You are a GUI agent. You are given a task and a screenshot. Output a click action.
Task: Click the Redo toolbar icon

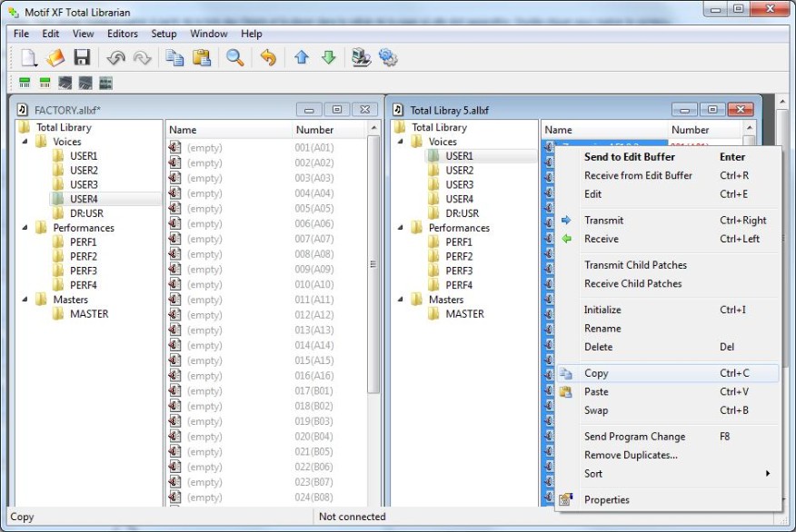point(142,58)
